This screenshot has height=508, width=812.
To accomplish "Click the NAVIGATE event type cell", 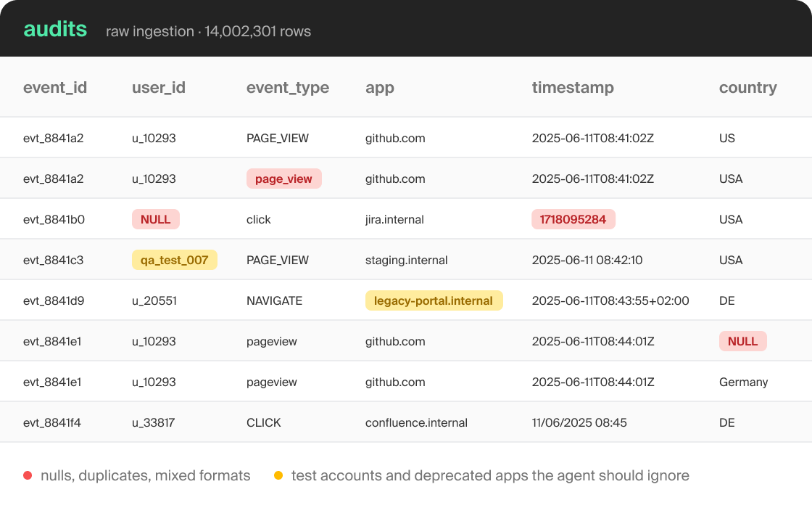I will (275, 300).
